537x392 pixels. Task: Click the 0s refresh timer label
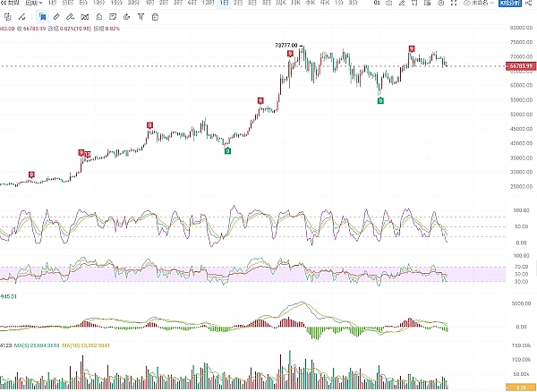pyautogui.click(x=377, y=3)
